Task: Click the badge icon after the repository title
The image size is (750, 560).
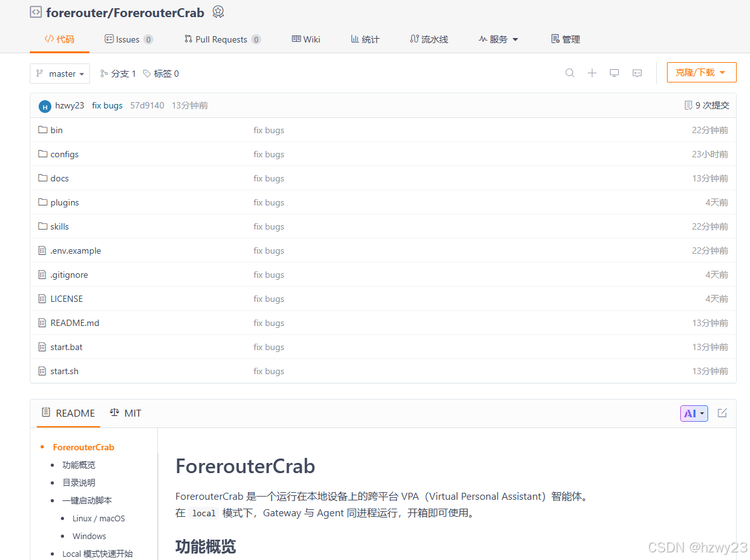Action: [218, 12]
